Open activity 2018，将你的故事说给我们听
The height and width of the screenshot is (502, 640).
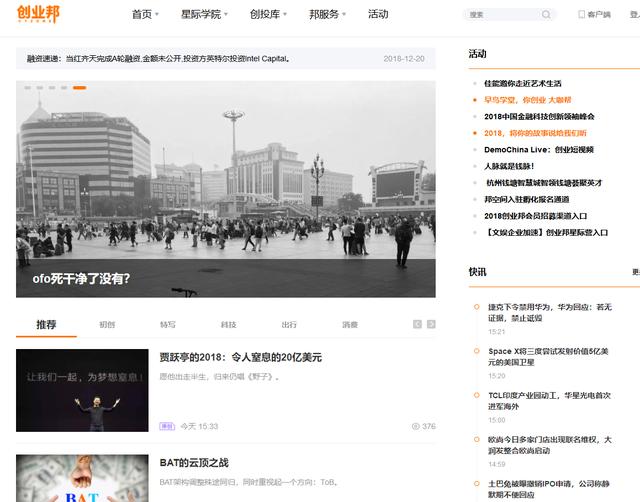point(535,133)
